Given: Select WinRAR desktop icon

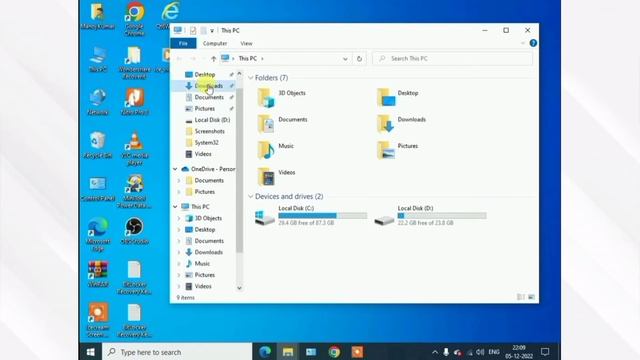Looking at the screenshot, I should click(x=98, y=274).
